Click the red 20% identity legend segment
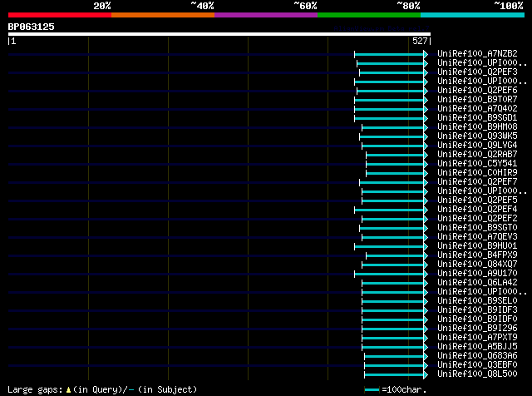 click(x=60, y=15)
